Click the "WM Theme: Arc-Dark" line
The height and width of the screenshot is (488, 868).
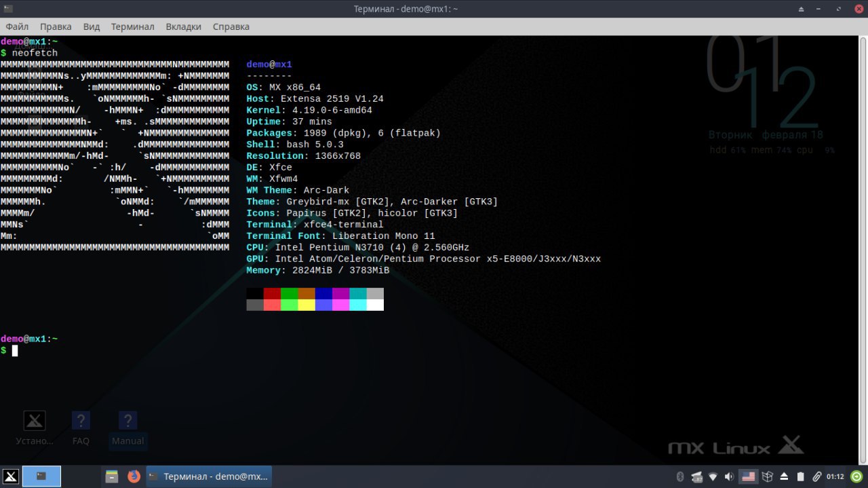click(x=298, y=190)
